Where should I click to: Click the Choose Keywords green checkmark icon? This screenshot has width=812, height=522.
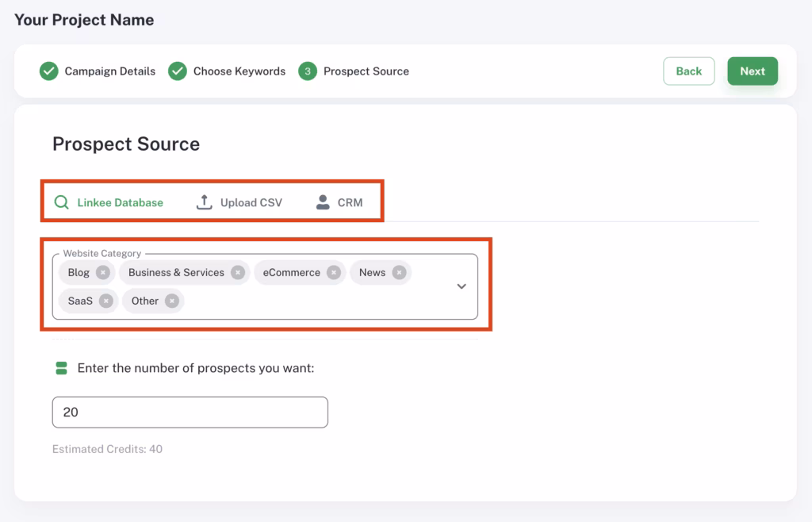[x=178, y=71]
